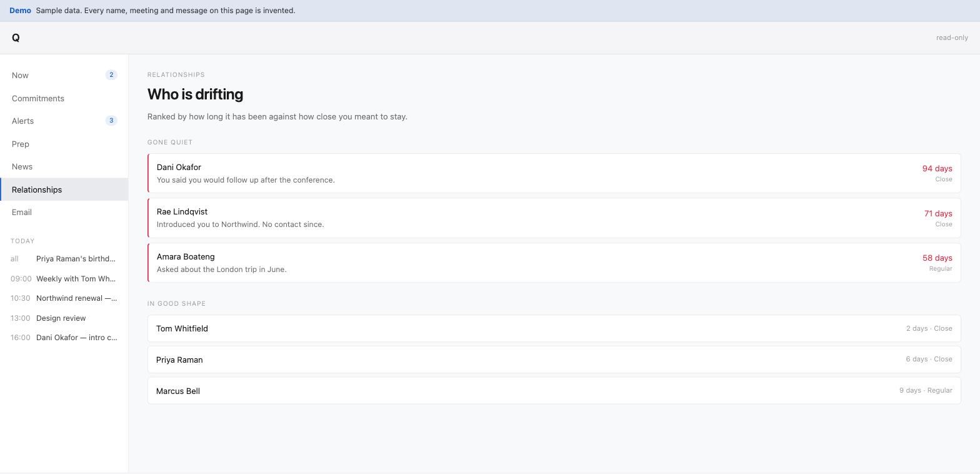Image resolution: width=980 pixels, height=474 pixels.
Task: Select the Relationships sidebar item
Action: pyautogui.click(x=64, y=189)
